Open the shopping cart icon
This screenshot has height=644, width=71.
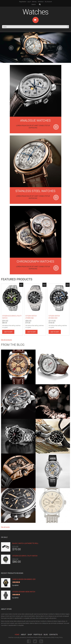pyautogui.click(x=35, y=20)
